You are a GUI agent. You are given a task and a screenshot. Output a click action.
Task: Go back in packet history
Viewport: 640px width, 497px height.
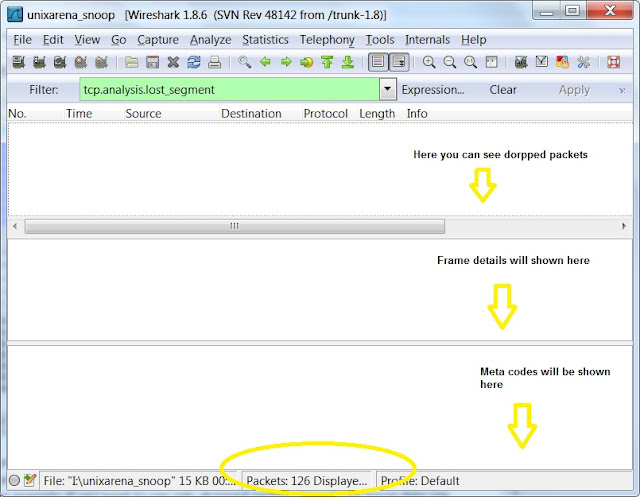click(x=265, y=62)
